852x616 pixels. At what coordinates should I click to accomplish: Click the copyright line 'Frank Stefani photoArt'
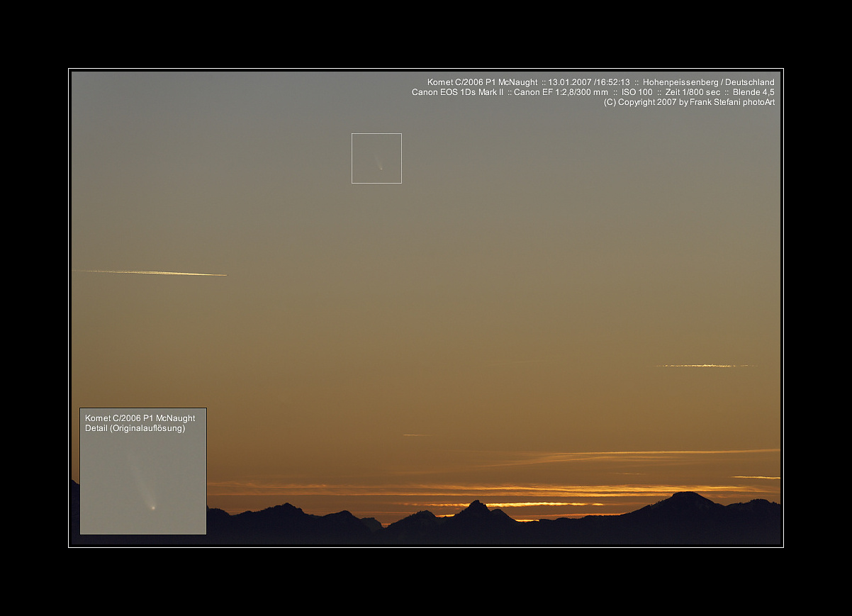[732, 102]
